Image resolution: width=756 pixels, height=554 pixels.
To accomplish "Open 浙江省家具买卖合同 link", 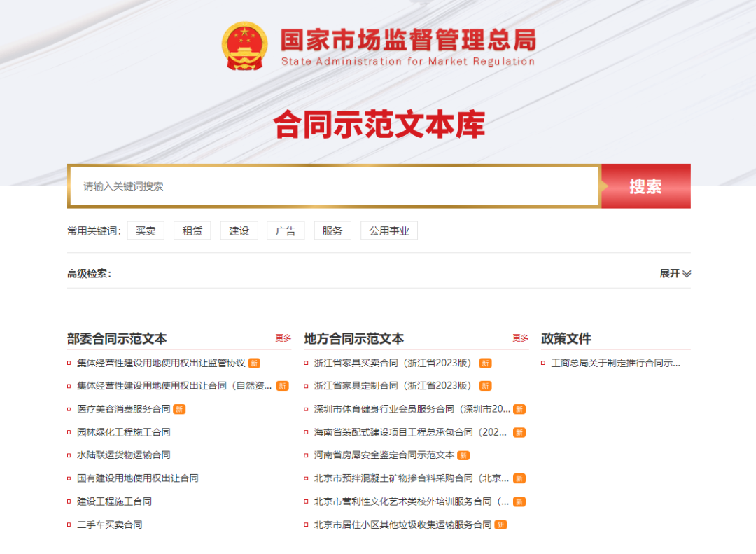I will (x=393, y=363).
